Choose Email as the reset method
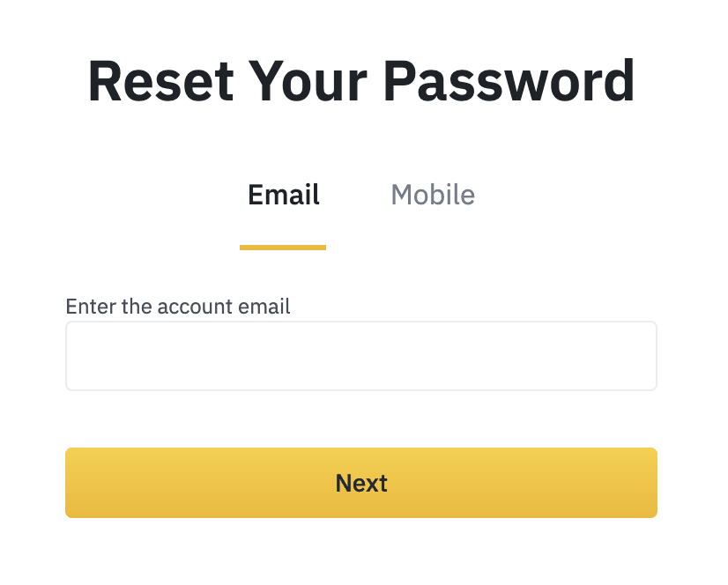Viewport: 728px width, 585px height. 283,195
